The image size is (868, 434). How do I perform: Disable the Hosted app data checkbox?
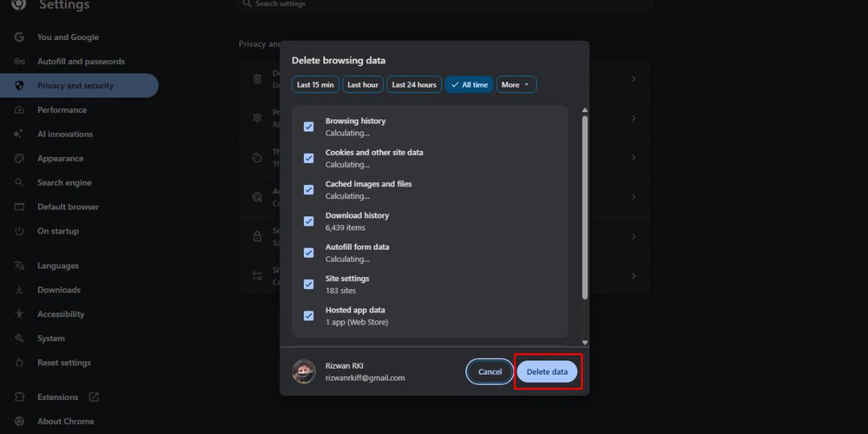tap(308, 315)
